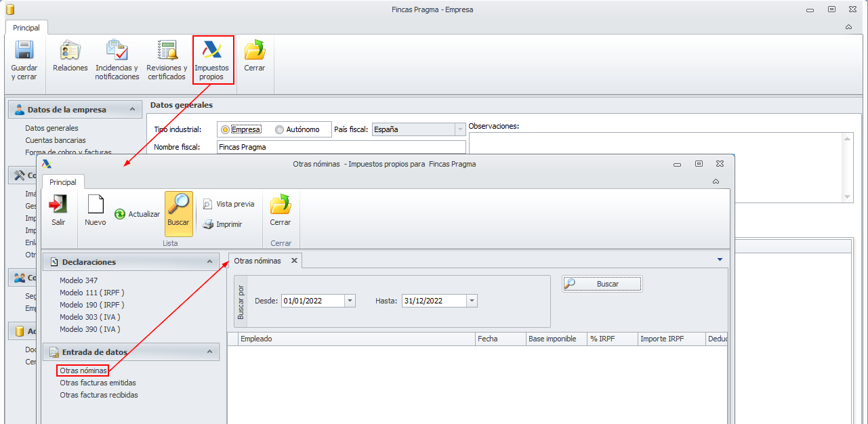Collapse the Empresa window ribbon
Viewport: 868px width, 424px height.
[848, 28]
